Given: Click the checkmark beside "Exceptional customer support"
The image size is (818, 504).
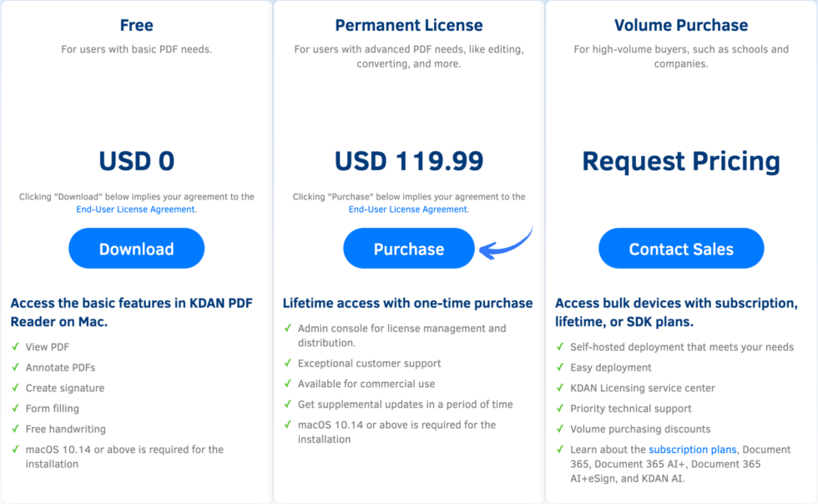Looking at the screenshot, I should point(286,363).
